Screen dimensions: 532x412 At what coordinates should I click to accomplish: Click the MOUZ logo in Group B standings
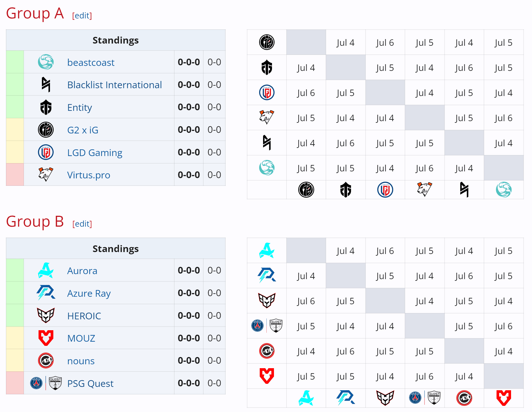pos(46,338)
